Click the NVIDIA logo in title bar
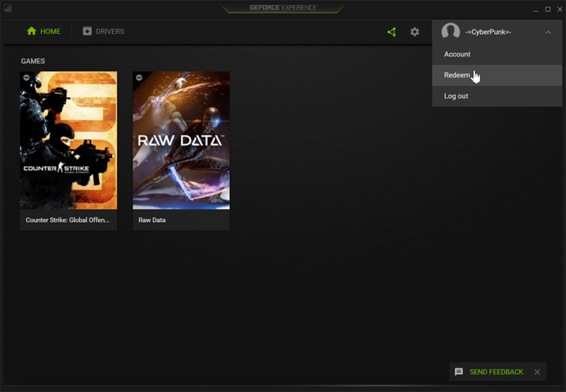The image size is (566, 392). coord(8,8)
